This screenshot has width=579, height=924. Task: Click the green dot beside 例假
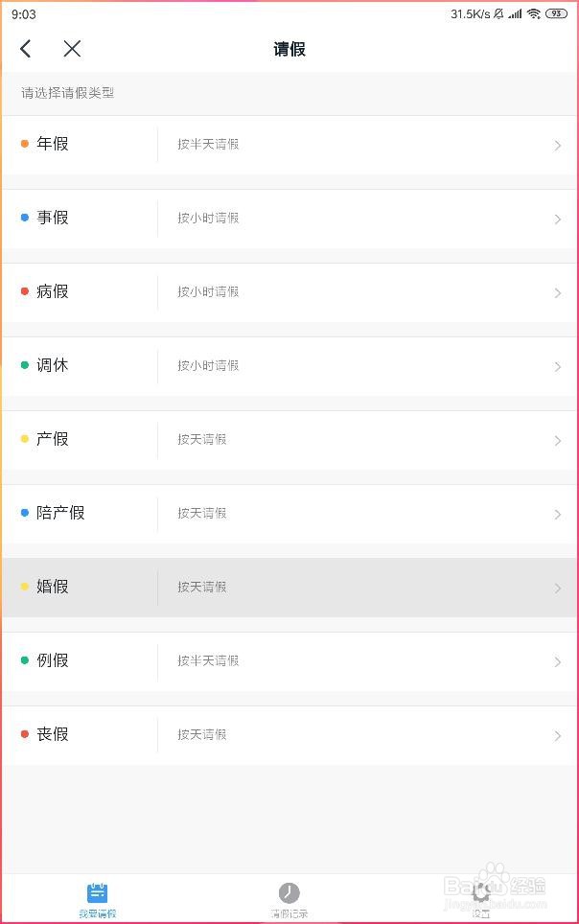click(x=25, y=660)
